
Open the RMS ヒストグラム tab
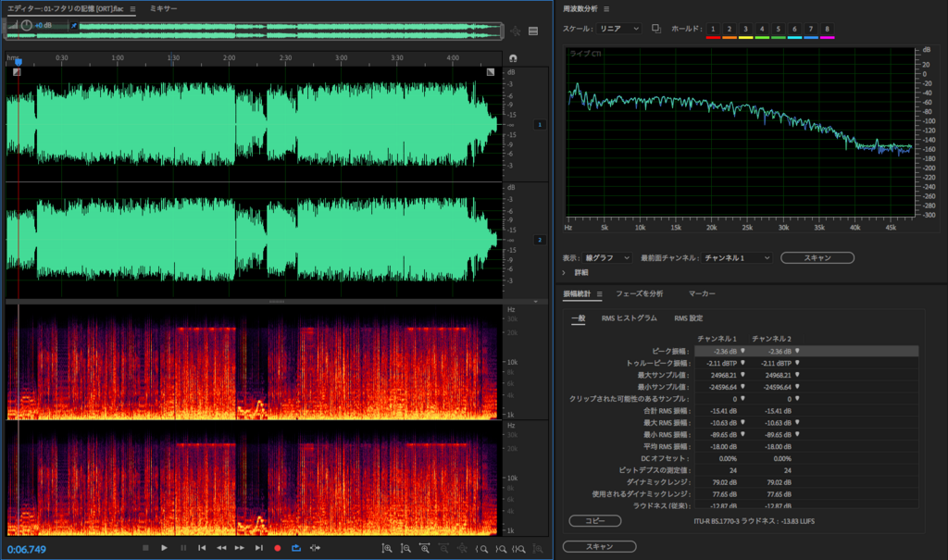pyautogui.click(x=629, y=318)
